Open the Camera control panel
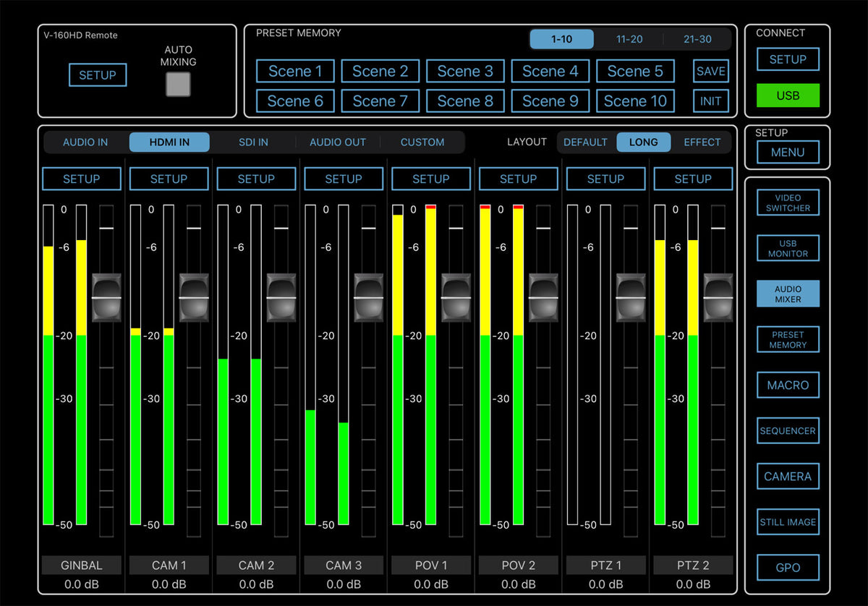This screenshot has width=868, height=606. coord(788,476)
